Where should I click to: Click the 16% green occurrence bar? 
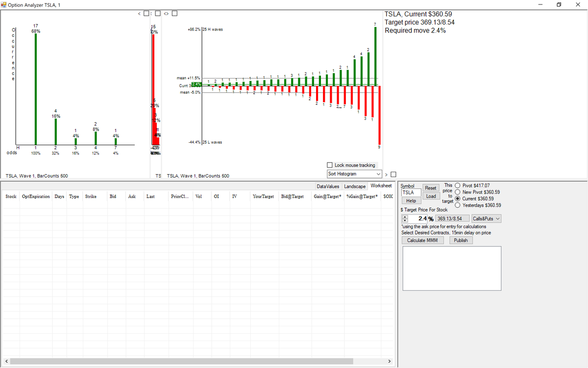pos(55,131)
